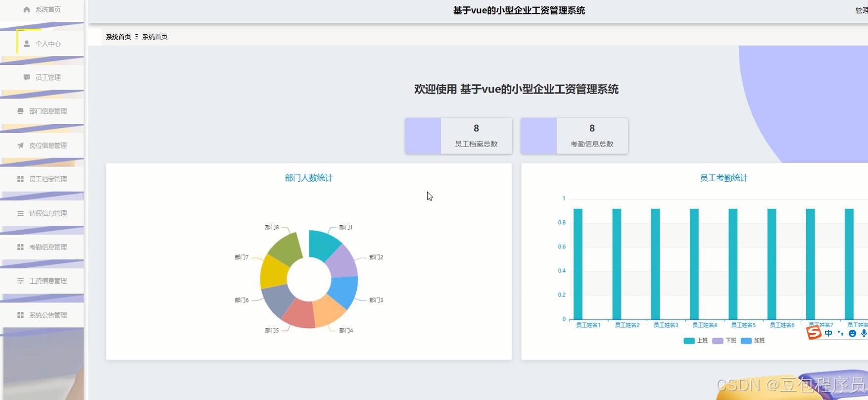Click the grid icon beside 系统公告管理
Image resolution: width=868 pixels, height=400 pixels.
coord(20,315)
